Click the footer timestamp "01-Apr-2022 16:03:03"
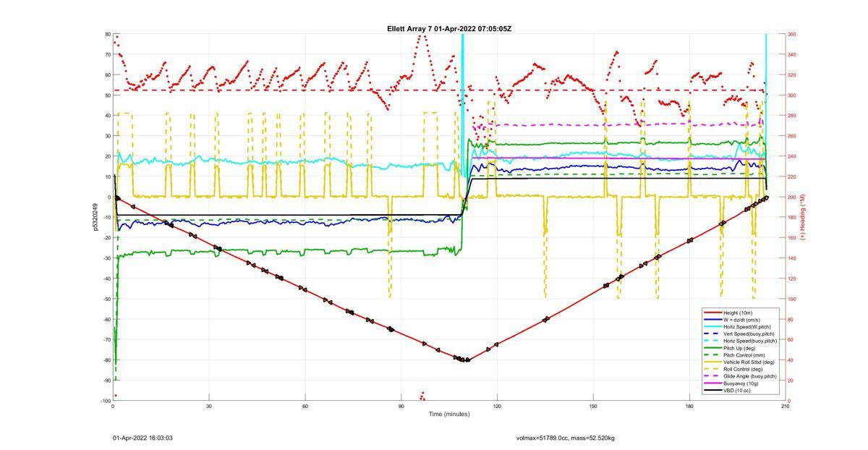 click(x=142, y=438)
